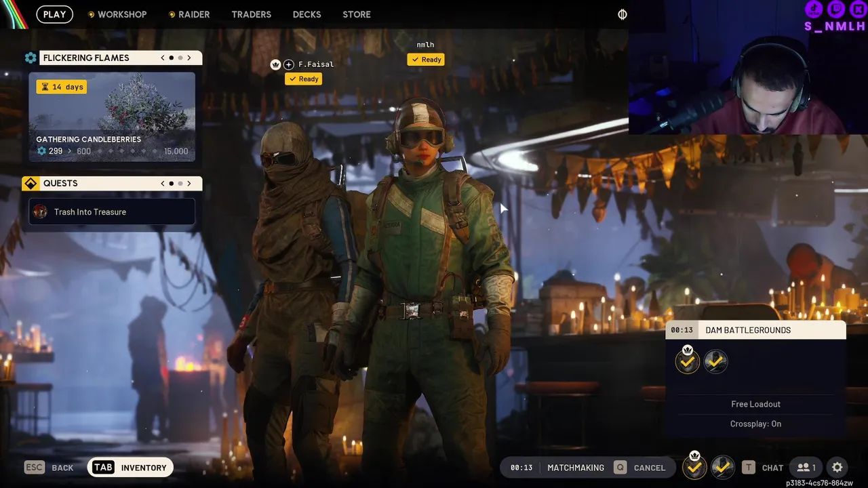
Task: Click the T key chat icon
Action: (748, 467)
